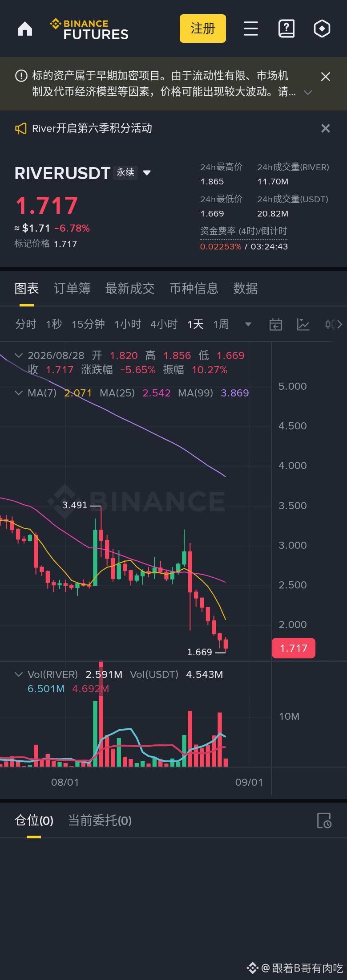Select the 1周 chart interval

[221, 324]
